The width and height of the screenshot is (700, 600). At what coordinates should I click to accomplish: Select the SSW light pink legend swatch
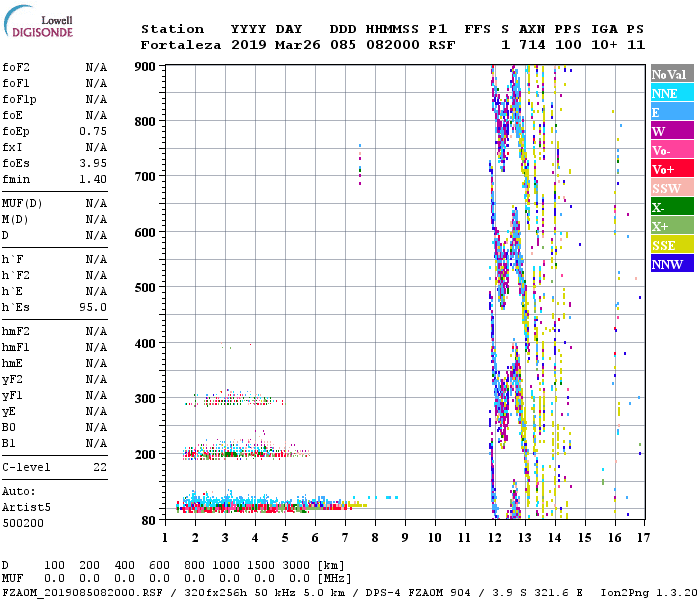(672, 188)
